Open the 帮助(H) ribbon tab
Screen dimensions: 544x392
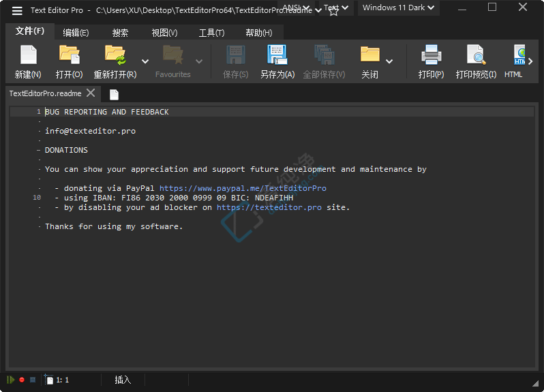point(259,33)
